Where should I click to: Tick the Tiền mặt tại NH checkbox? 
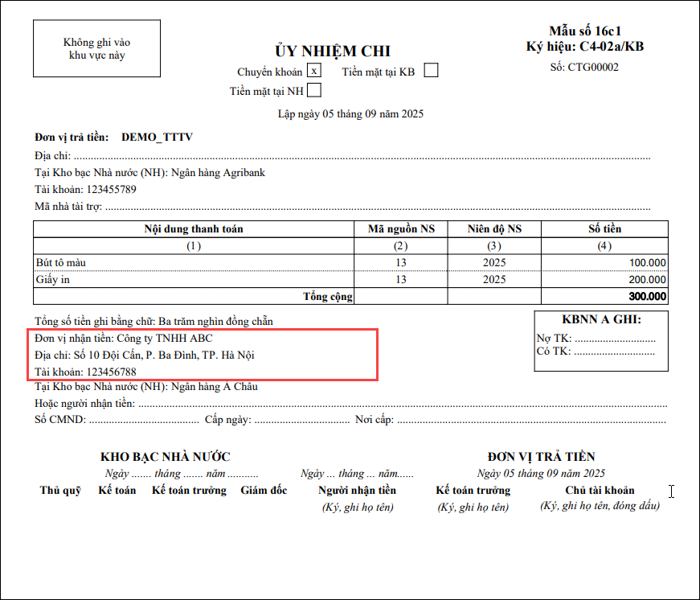coord(314,90)
